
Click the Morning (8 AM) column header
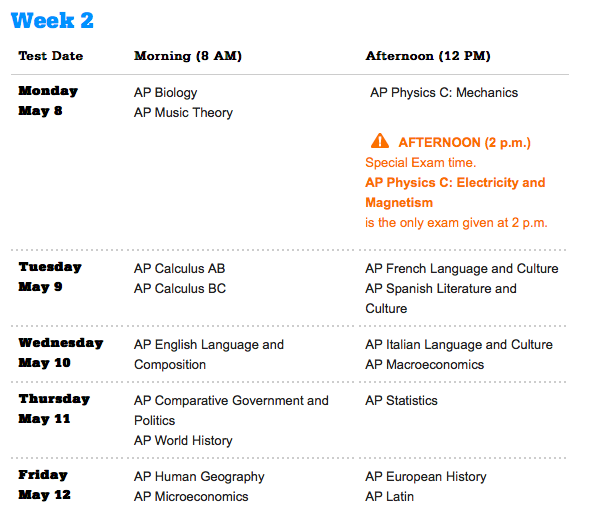click(x=188, y=56)
